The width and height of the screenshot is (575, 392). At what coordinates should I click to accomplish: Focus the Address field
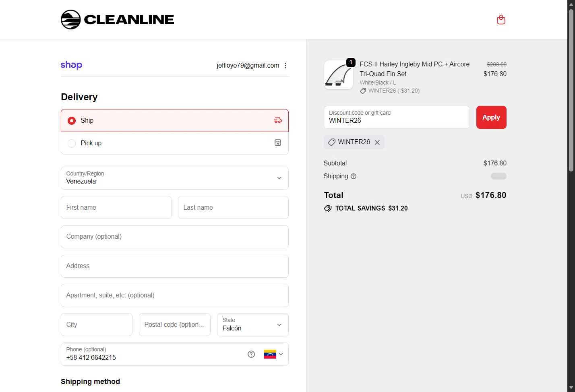(x=175, y=266)
